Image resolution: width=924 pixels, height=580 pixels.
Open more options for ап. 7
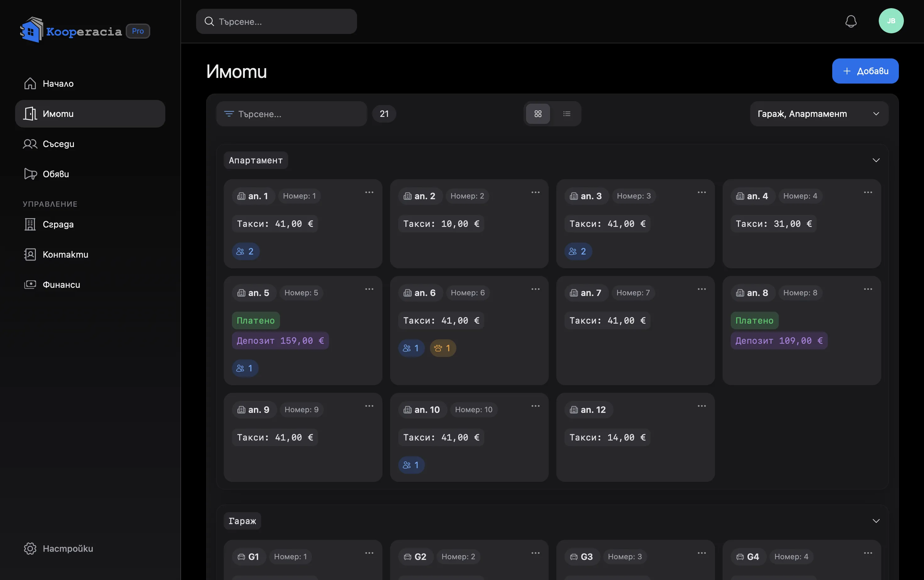pos(702,289)
